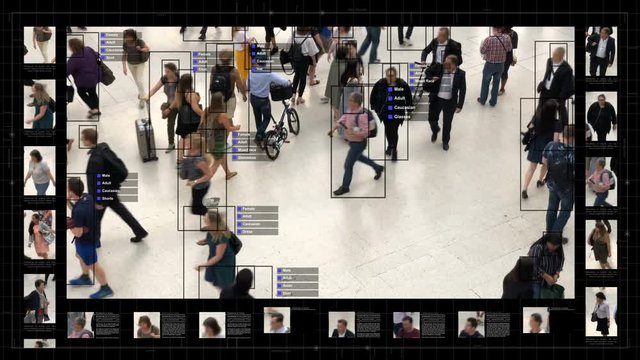640x360 pixels.
Task: Open the left-column thumbnail of the blonde woman in teal dress
Action: (x=40, y=104)
